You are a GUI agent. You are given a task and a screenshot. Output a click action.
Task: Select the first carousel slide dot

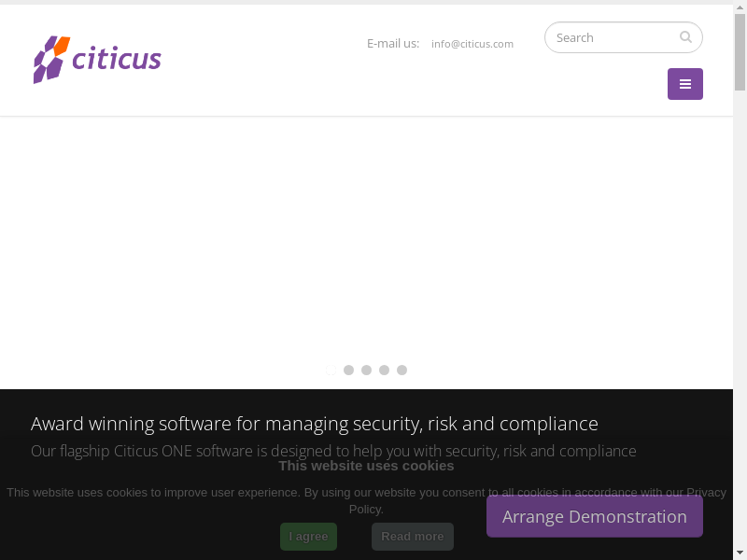(331, 370)
